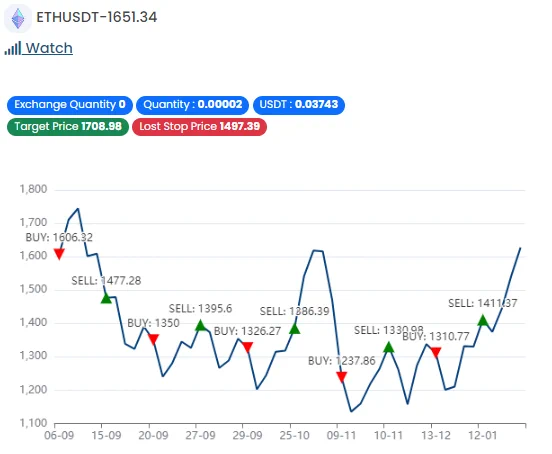Click the Quantity : 0.00002 badge
The height and width of the screenshot is (454, 552).
click(193, 105)
